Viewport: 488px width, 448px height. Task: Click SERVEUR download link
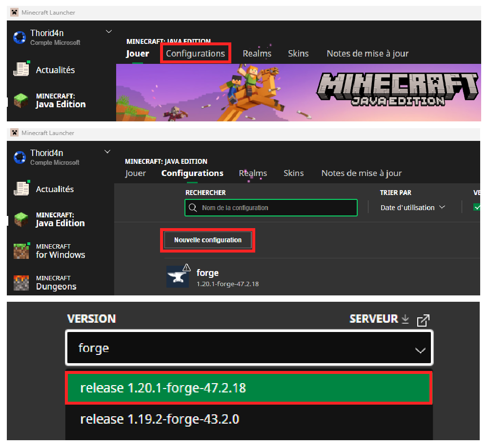[x=373, y=319]
